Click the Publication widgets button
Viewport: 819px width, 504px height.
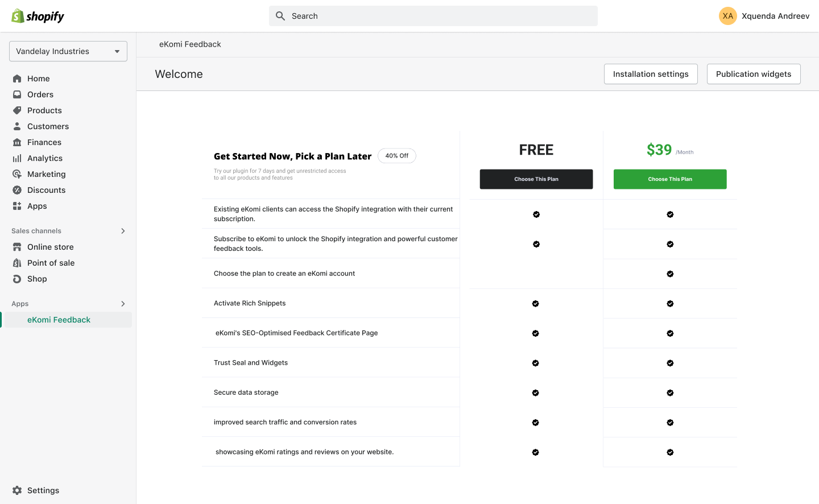click(754, 74)
